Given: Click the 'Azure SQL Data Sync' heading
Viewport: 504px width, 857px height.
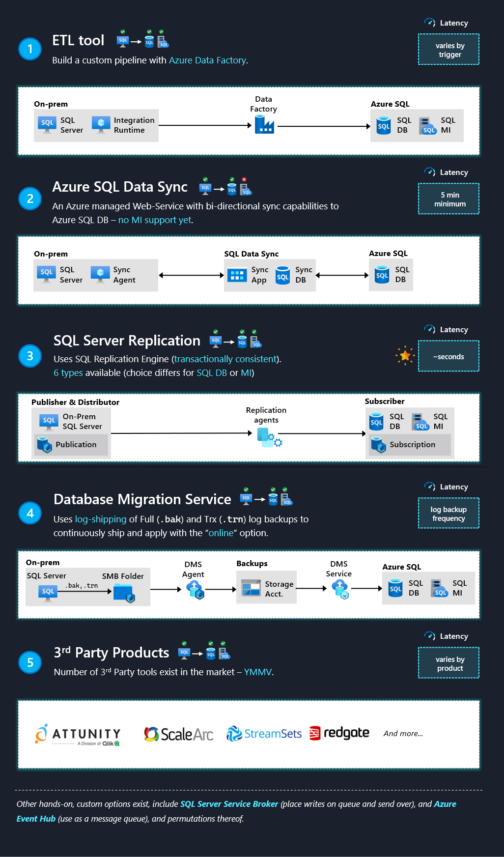Looking at the screenshot, I should click(x=120, y=187).
